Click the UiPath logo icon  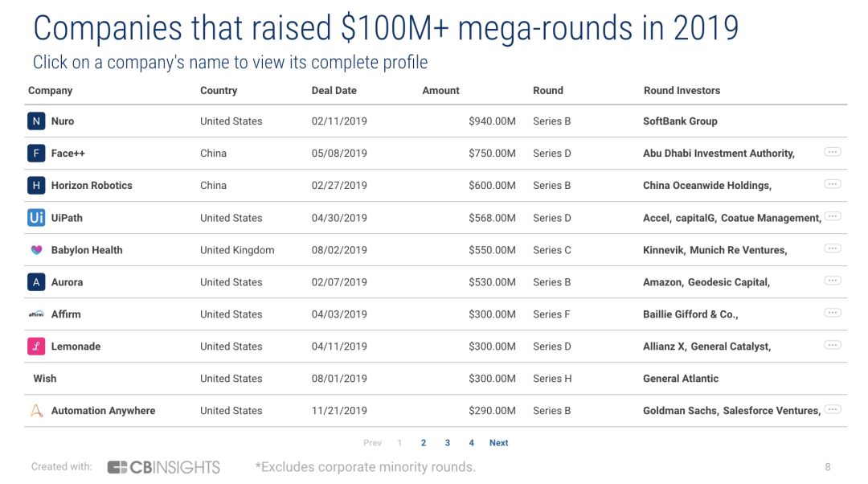tap(36, 218)
